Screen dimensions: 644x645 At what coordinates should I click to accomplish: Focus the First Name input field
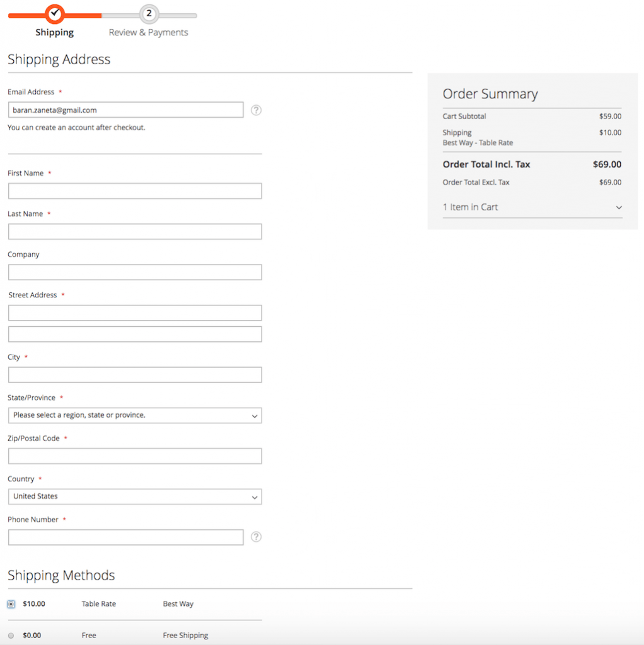point(135,191)
